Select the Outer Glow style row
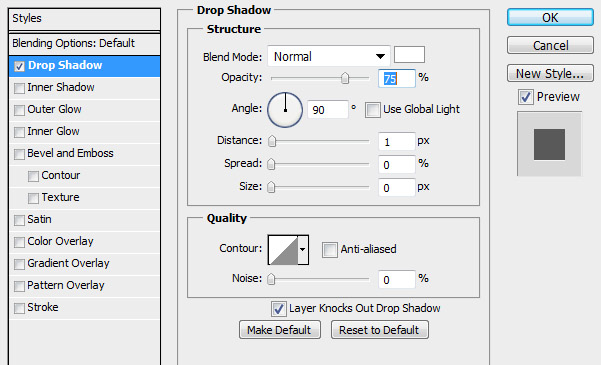Viewport: 601px width, 365px height. (x=84, y=110)
